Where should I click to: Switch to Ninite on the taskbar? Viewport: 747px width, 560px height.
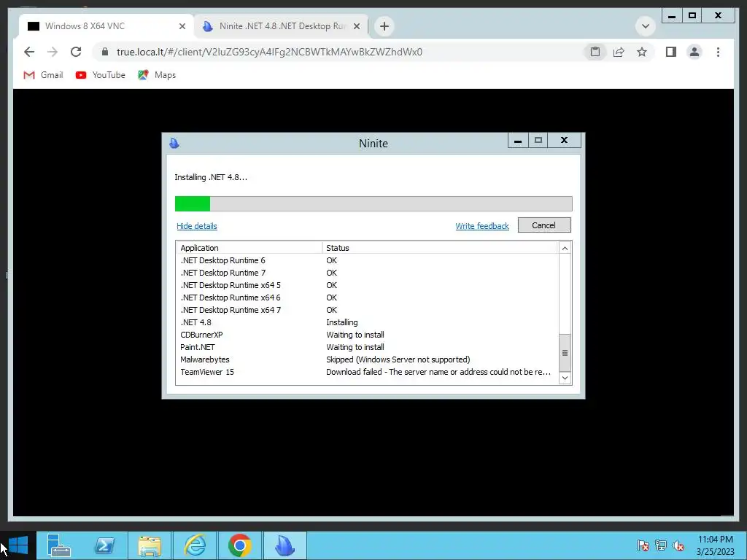click(x=285, y=545)
